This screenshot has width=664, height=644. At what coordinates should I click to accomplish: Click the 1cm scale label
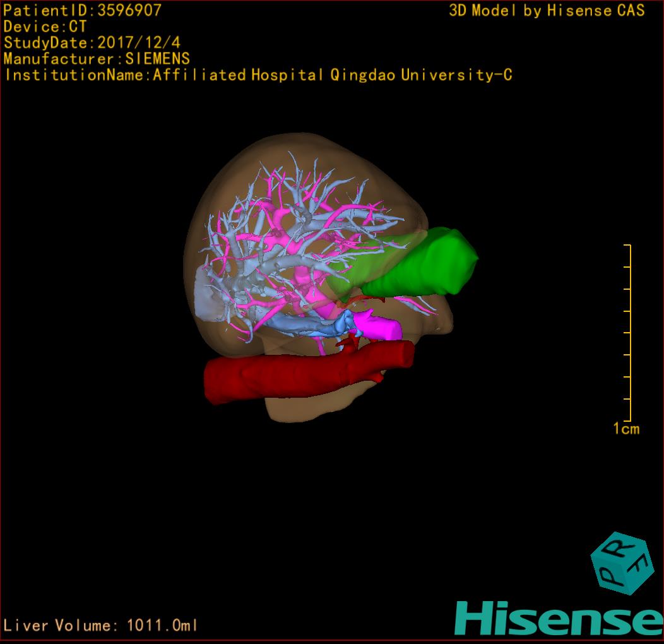click(x=626, y=429)
